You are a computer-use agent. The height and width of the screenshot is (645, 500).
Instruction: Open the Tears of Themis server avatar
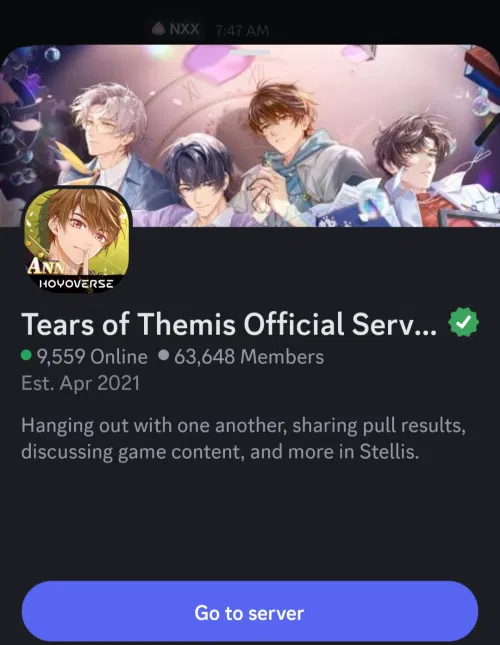76,241
